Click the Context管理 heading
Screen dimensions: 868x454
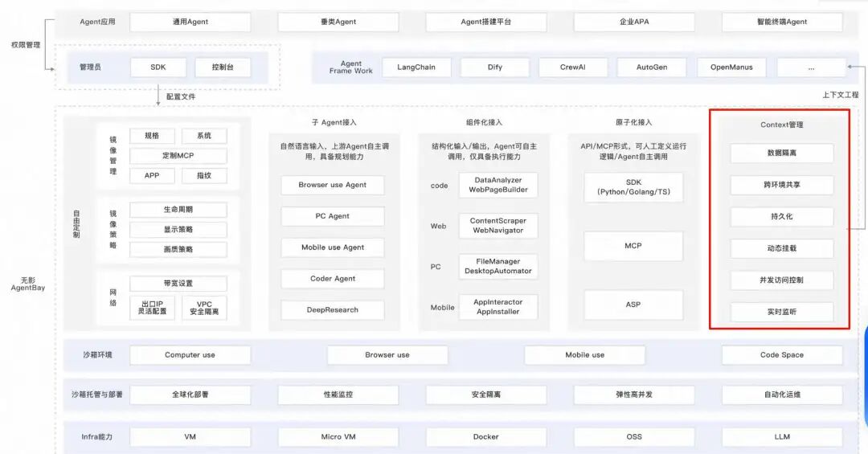782,125
